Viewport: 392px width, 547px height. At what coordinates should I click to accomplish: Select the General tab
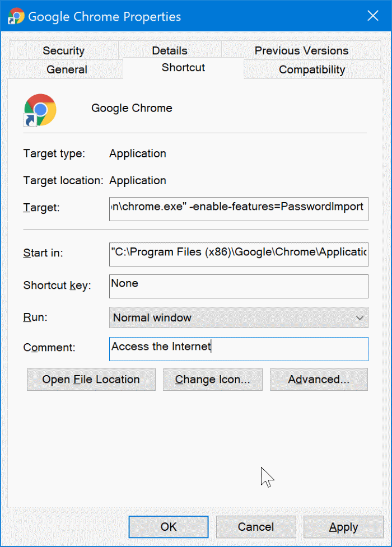[67, 70]
